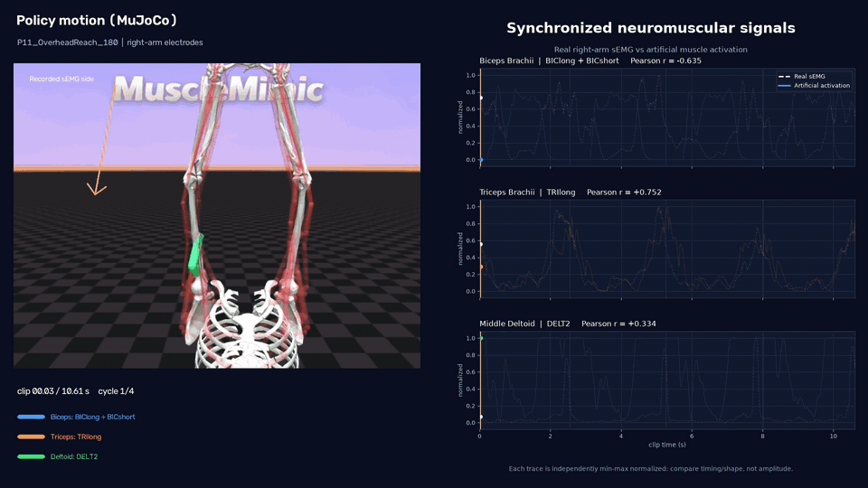The width and height of the screenshot is (868, 488).
Task: Click the green Deltoid legend swatch
Action: (31, 457)
